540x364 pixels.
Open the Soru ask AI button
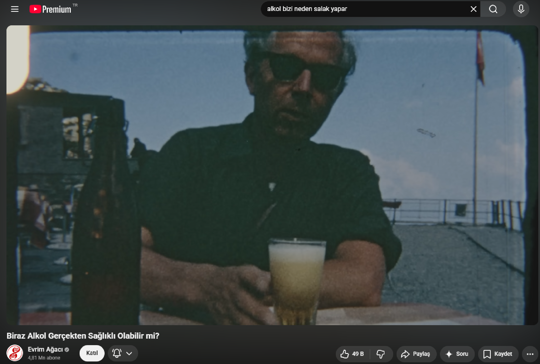tap(457, 354)
